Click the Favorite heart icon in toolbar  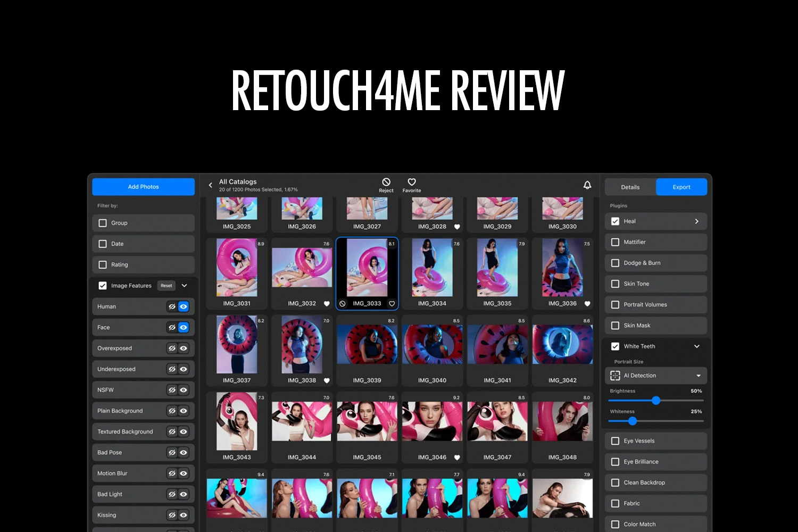coord(412,182)
